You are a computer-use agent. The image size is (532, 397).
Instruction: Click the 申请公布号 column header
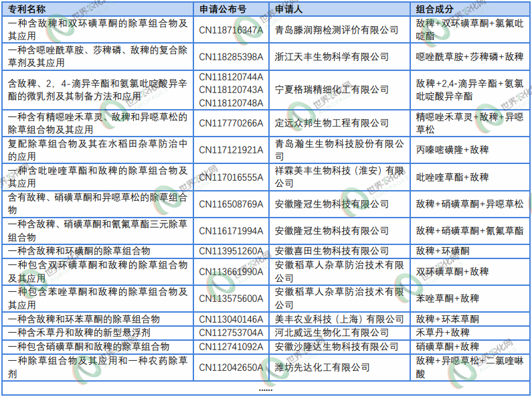223,9
